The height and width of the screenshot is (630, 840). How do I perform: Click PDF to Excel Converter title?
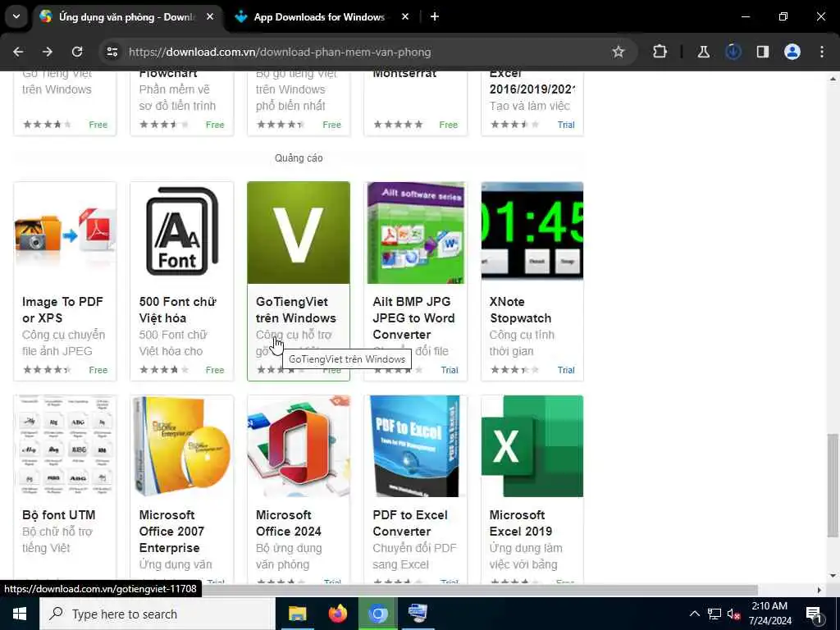point(410,523)
